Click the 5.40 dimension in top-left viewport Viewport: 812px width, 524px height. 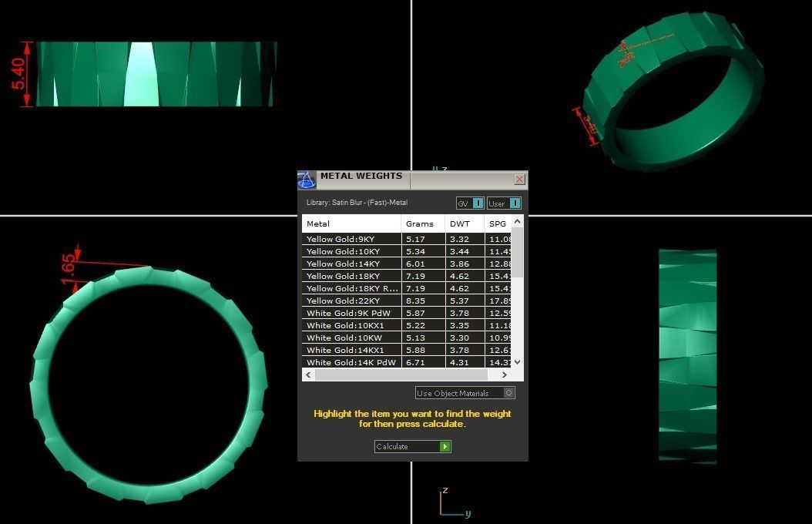[18, 73]
